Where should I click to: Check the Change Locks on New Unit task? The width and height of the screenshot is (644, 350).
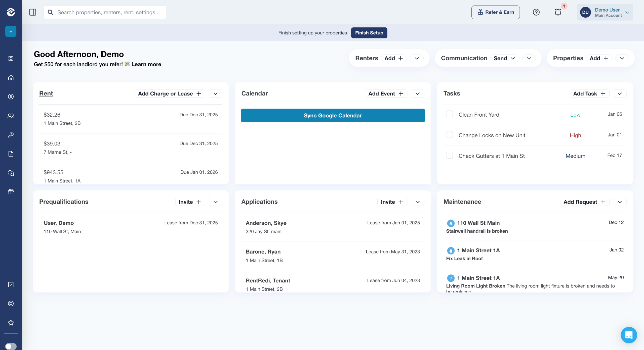click(449, 135)
